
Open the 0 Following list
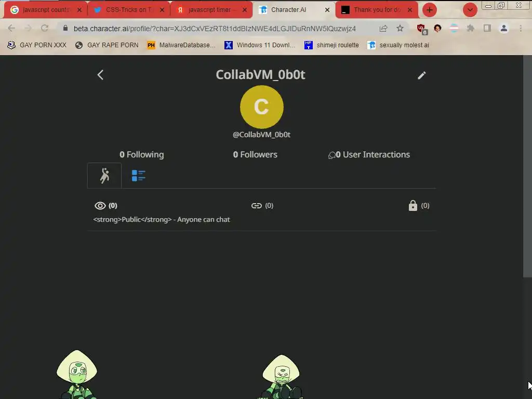pos(141,155)
